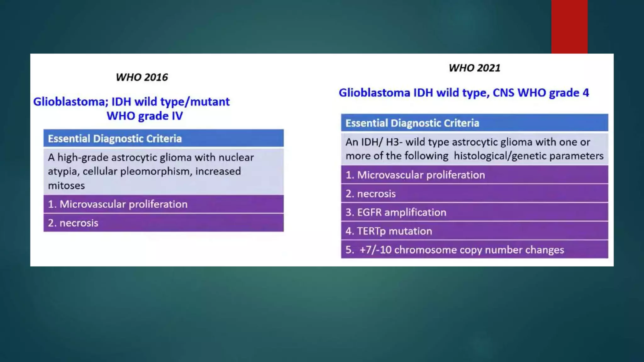This screenshot has width=644, height=362.
Task: Click the WHO 2016 heading
Action: 142,77
